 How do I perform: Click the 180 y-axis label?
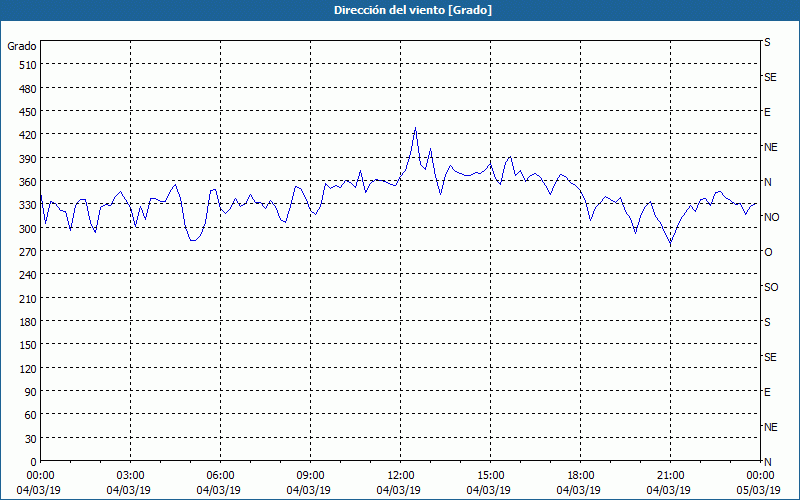pos(28,322)
